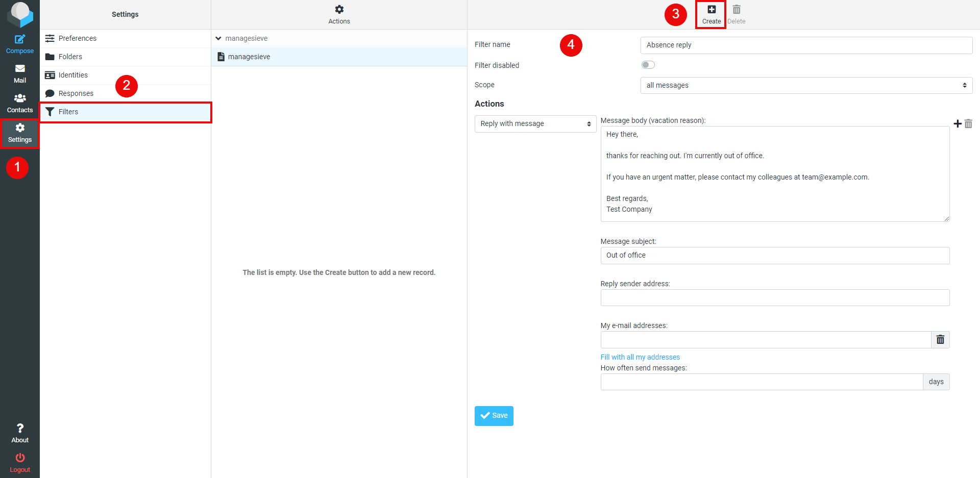
Task: Delete the e-mail address with trash icon
Action: click(x=940, y=340)
